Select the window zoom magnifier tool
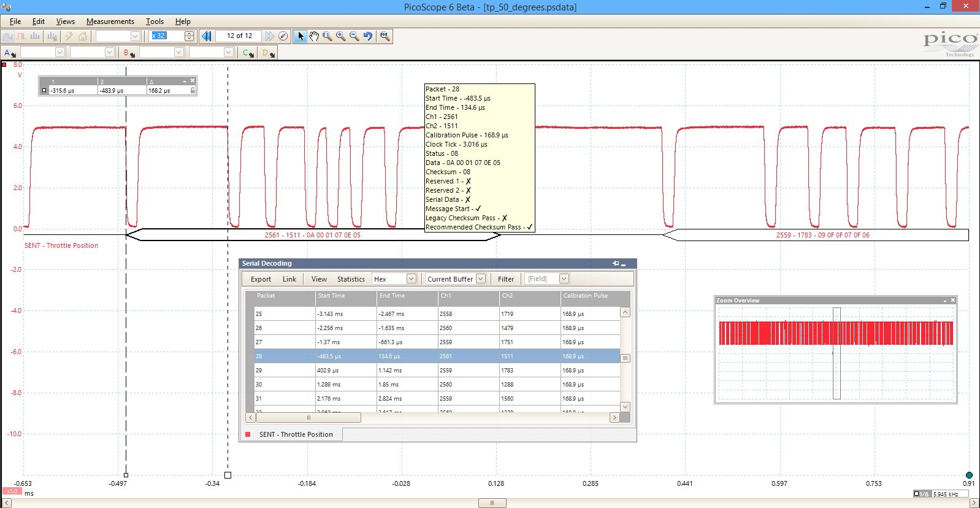 tap(327, 36)
